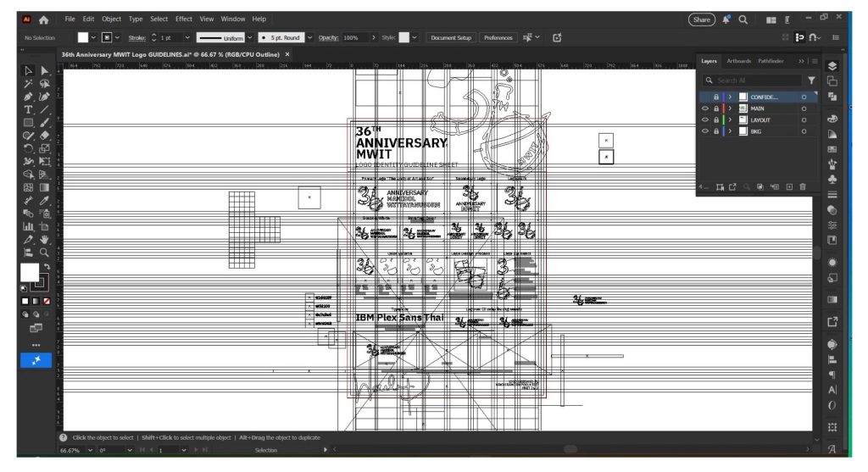868x472 pixels.
Task: Create new layer using the plus icon
Action: 789,186
